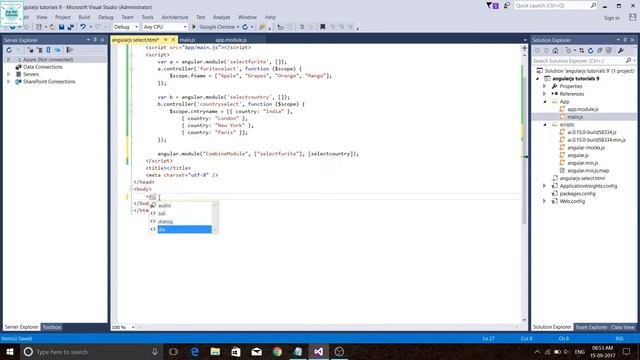Open the editor tab list dropdown arrow
640x360 pixels.
pos(525,40)
